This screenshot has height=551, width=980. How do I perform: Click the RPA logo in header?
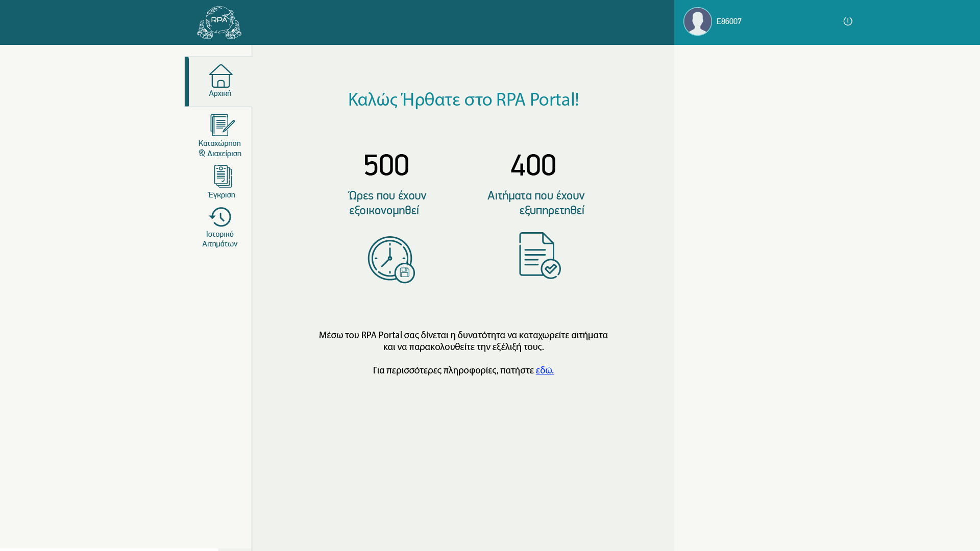click(219, 22)
